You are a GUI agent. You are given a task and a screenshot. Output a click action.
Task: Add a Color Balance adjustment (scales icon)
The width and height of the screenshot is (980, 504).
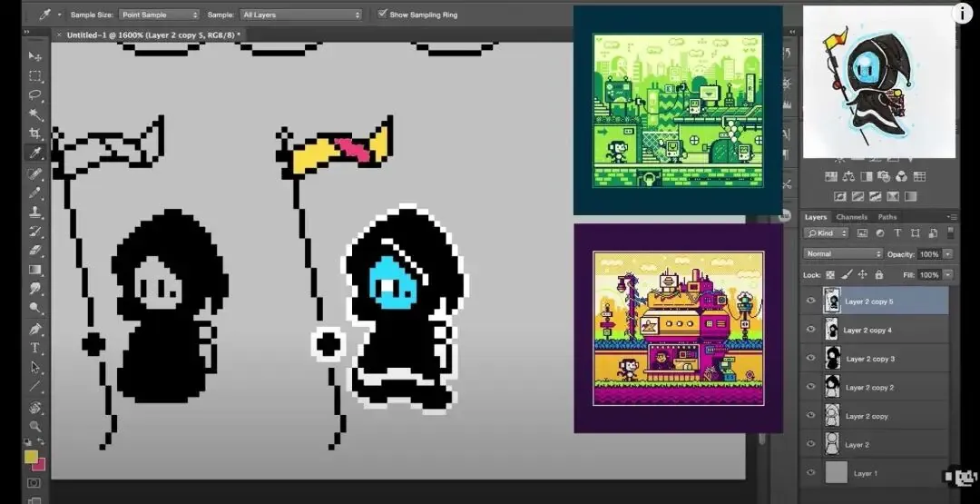coord(848,177)
